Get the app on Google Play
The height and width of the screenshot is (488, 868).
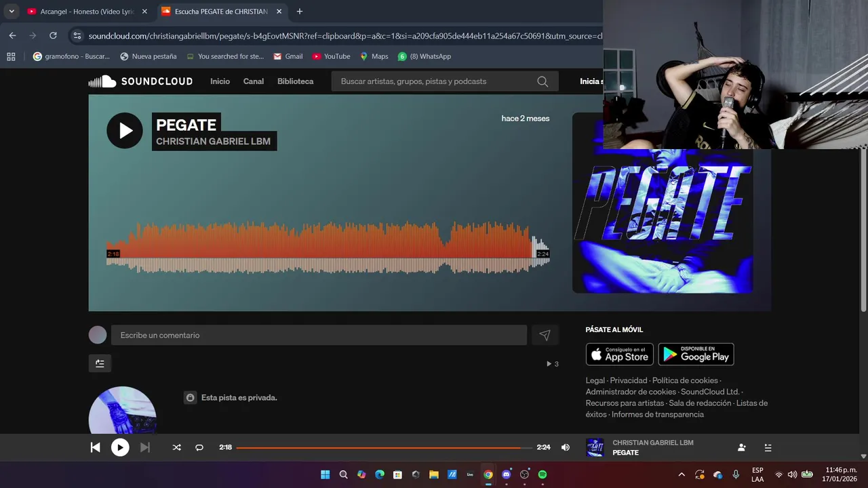click(696, 354)
